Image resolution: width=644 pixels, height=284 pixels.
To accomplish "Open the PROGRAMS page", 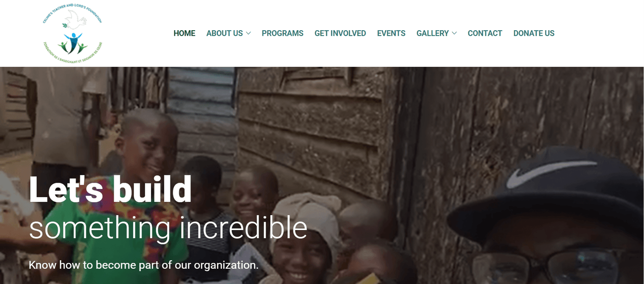I will coord(283,33).
